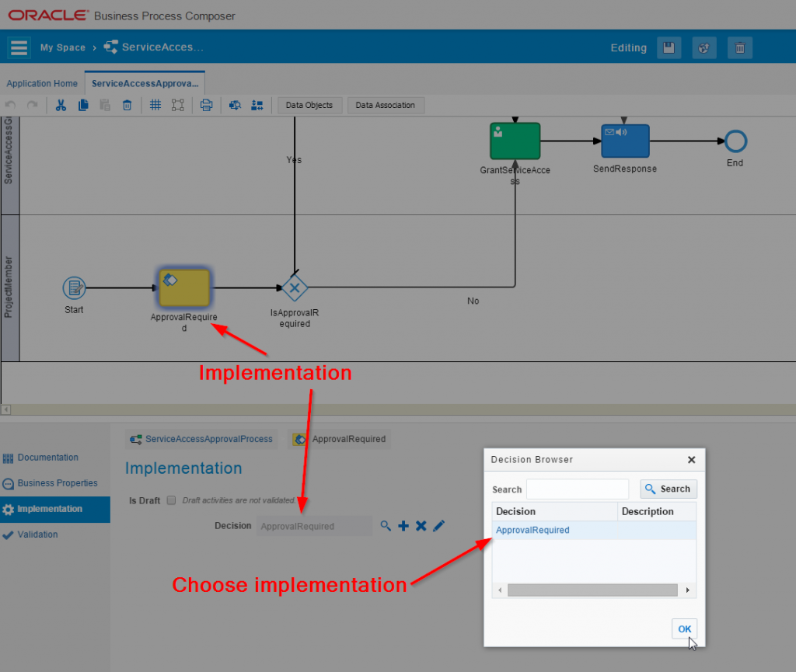Image resolution: width=796 pixels, height=672 pixels.
Task: Click the Print icon in toolbar
Action: [x=206, y=105]
